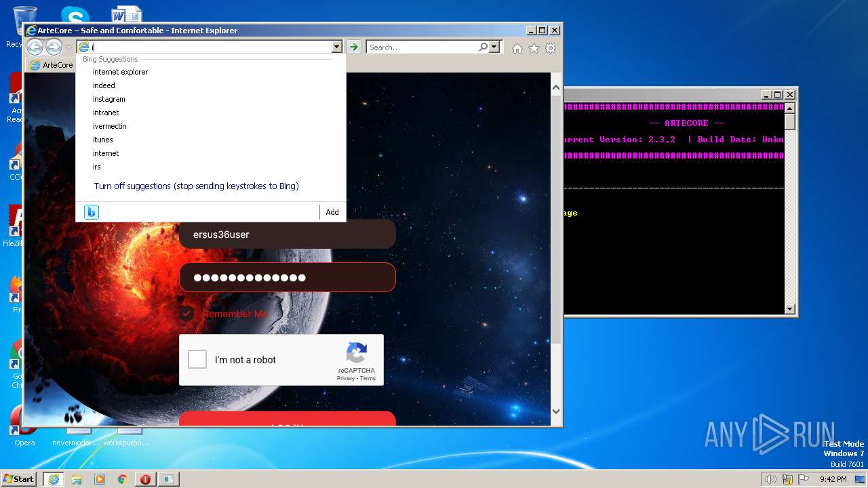Image resolution: width=868 pixels, height=488 pixels.
Task: Toggle the Remember Me checkbox
Action: (186, 314)
